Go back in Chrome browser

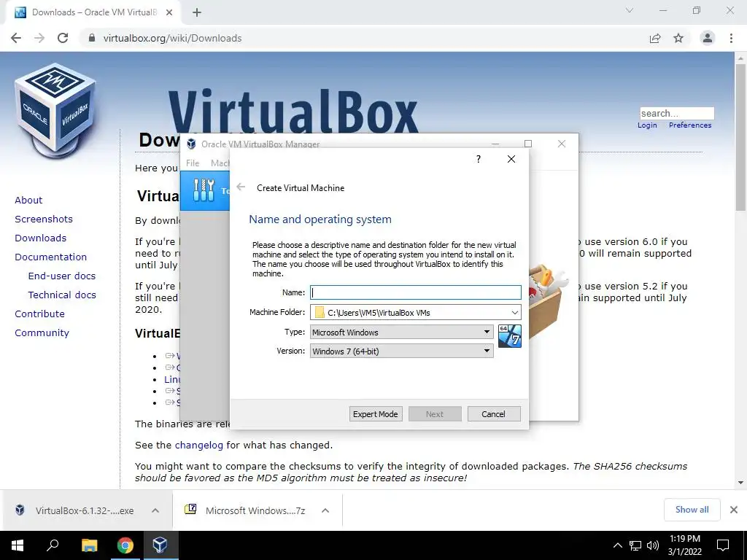16,38
